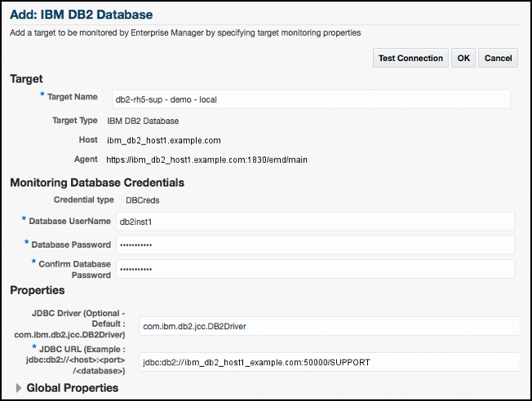Click the Monitoring Database Credentials heading
Image resolution: width=532 pixels, height=401 pixels.
point(97,183)
